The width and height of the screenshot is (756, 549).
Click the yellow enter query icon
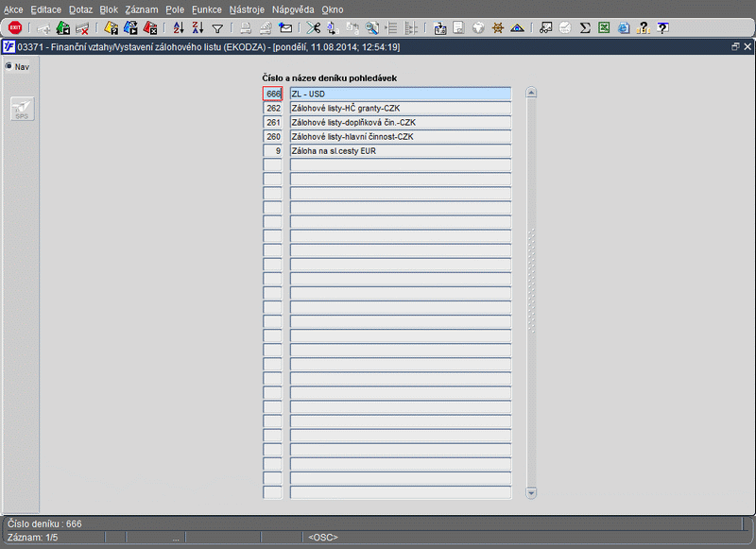click(111, 28)
